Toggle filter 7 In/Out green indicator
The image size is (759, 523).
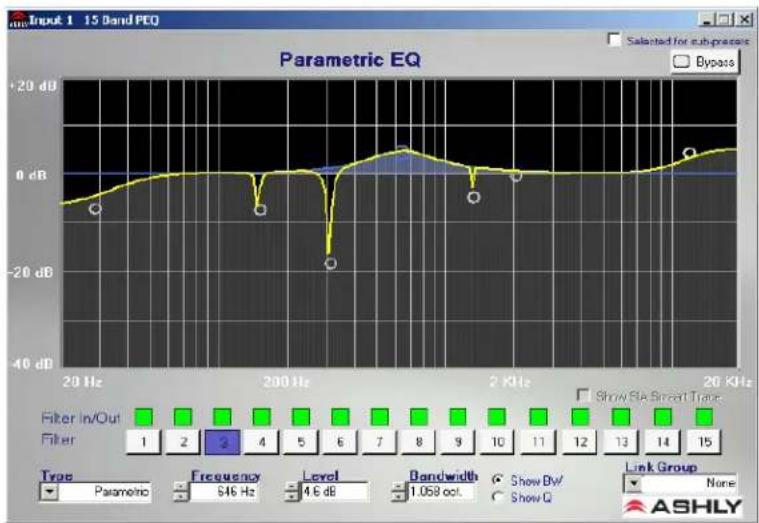[380, 416]
